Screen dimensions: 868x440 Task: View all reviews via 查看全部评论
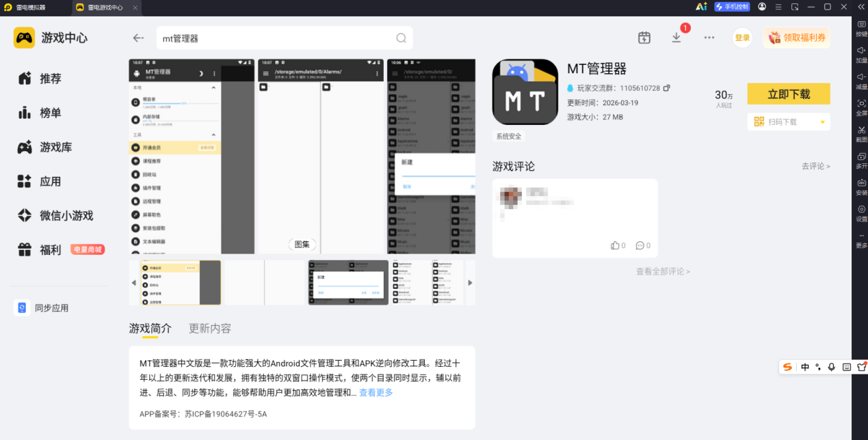[x=663, y=271]
